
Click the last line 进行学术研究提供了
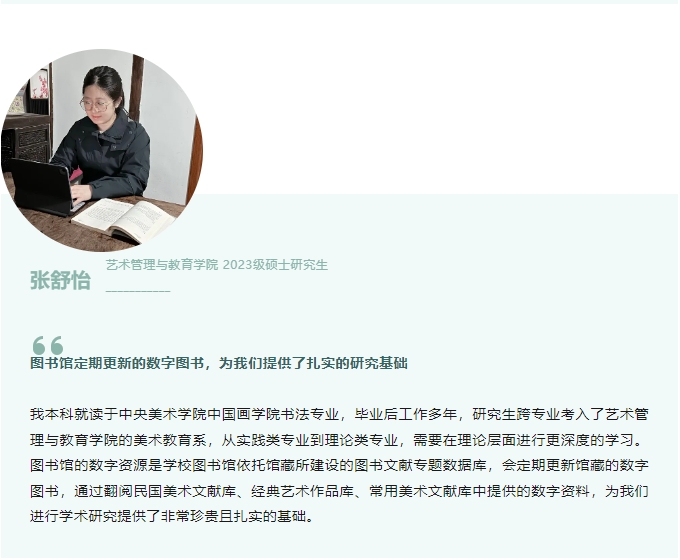[172, 517]
